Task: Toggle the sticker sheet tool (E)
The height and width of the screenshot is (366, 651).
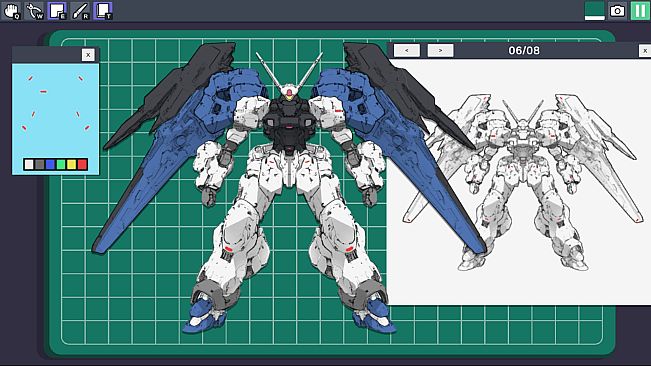Action: coord(57,11)
